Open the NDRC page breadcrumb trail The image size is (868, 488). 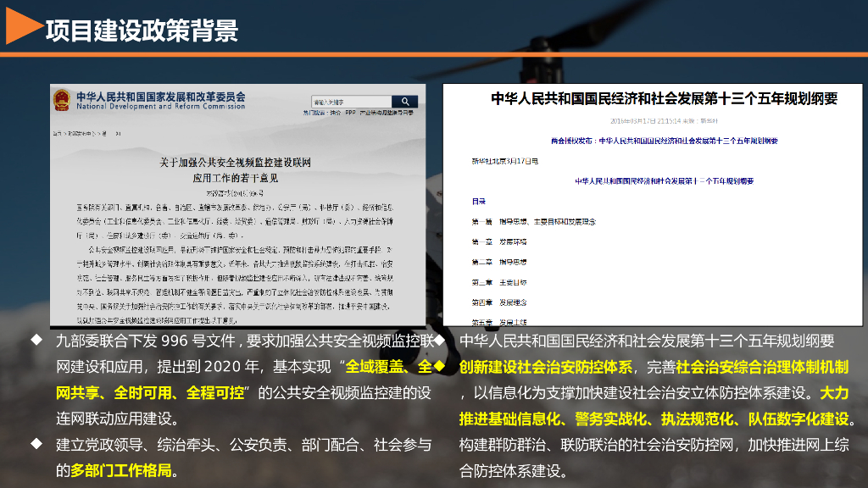[x=87, y=133]
